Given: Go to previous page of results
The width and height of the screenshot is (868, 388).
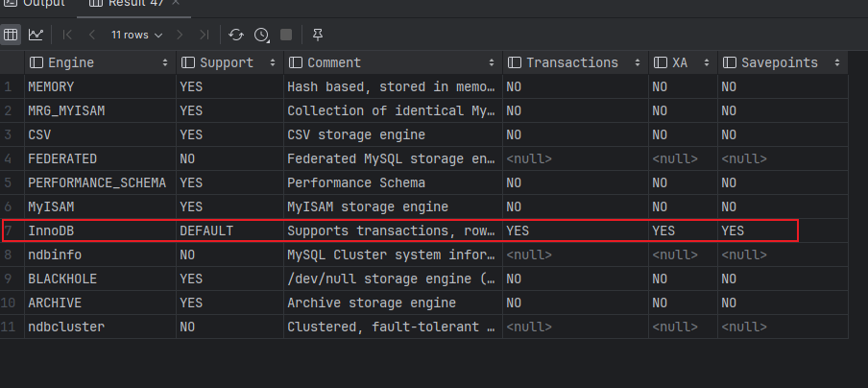Looking at the screenshot, I should 91,35.
